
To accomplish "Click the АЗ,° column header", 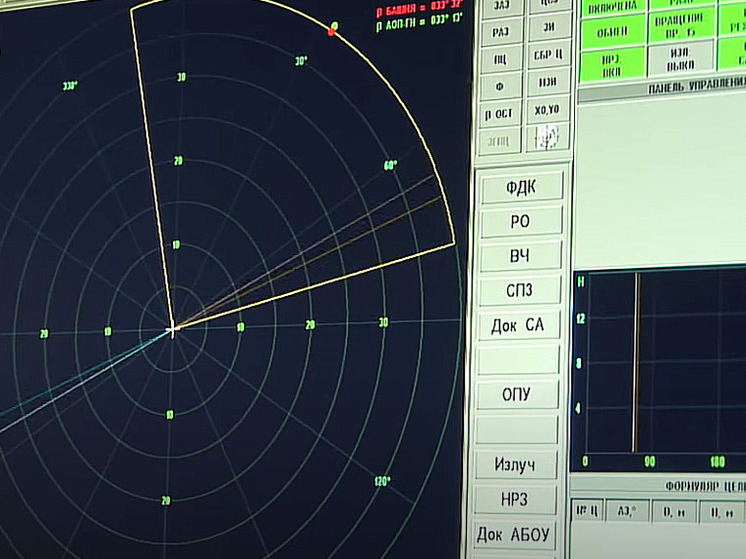I will pyautogui.click(x=628, y=512).
